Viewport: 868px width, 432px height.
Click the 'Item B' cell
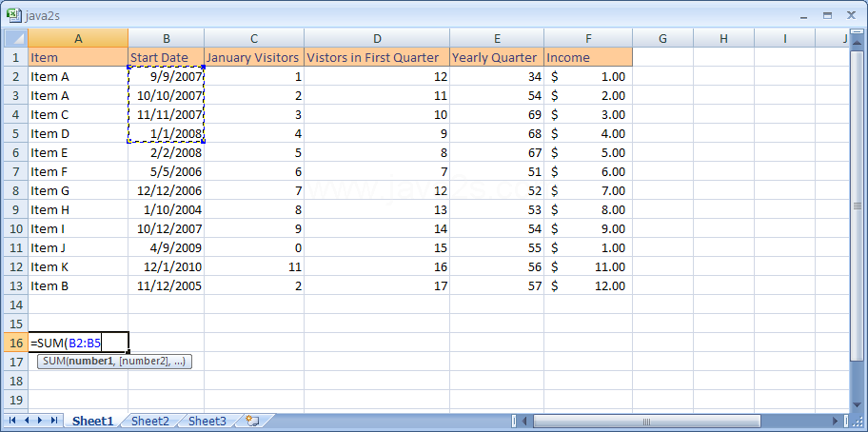pos(78,285)
